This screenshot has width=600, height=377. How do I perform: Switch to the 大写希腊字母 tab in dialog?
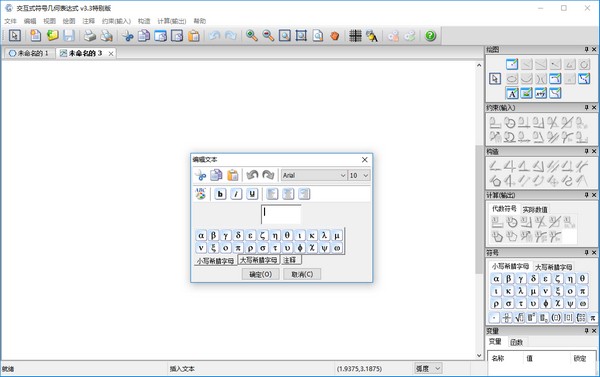tap(258, 260)
